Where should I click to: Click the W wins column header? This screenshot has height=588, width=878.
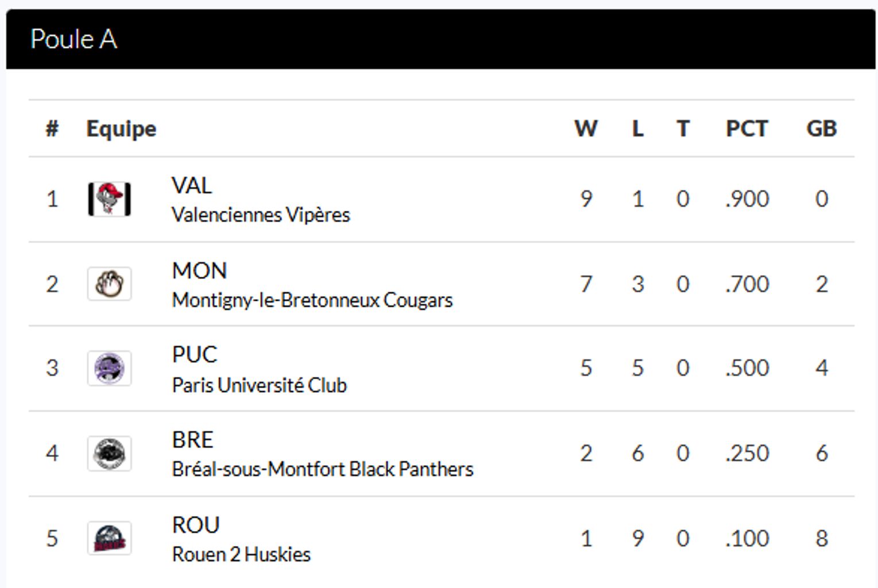coord(586,129)
